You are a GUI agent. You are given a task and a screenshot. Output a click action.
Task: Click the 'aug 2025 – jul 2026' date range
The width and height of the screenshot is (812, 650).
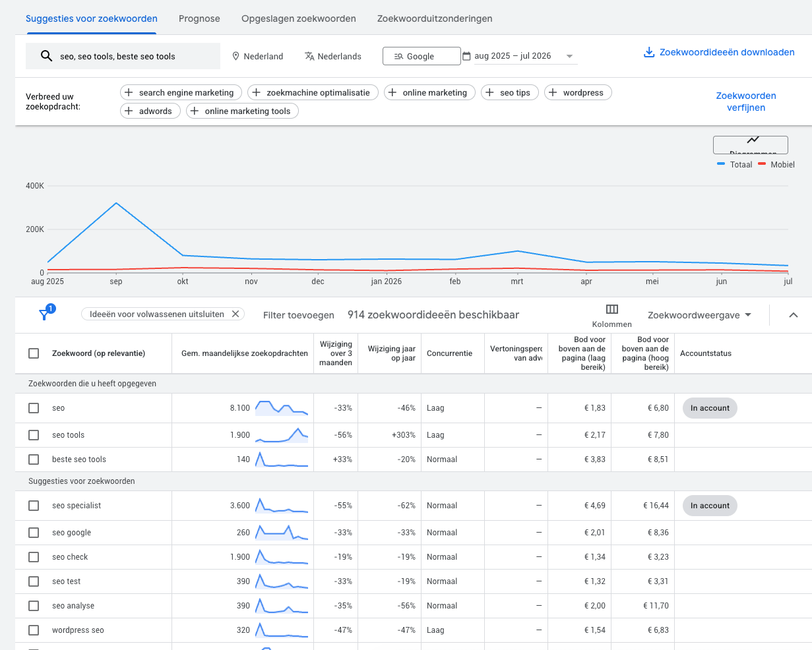click(513, 56)
